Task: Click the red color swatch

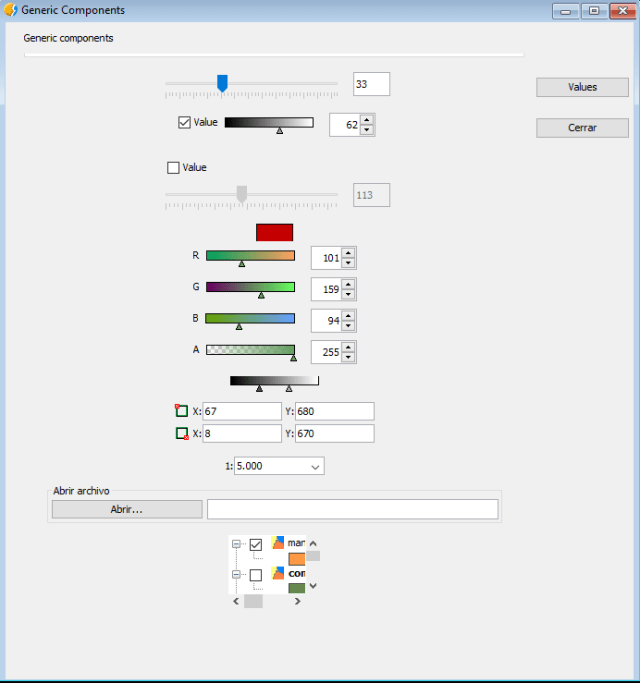Action: point(274,232)
